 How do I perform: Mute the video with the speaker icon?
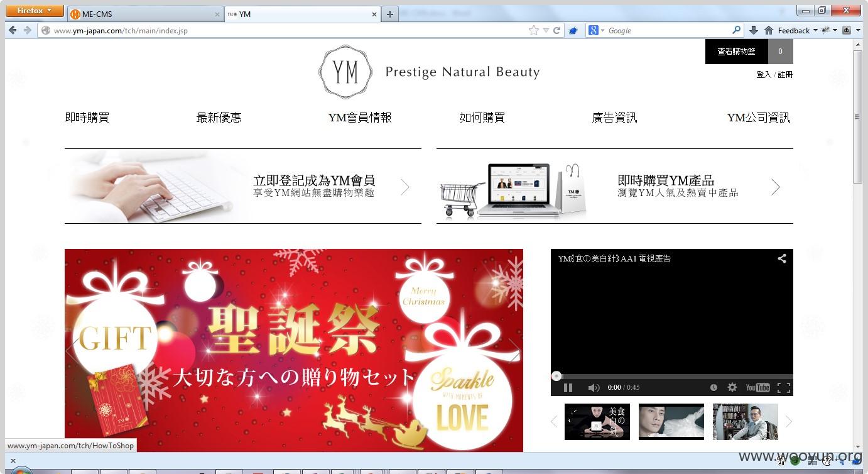594,388
